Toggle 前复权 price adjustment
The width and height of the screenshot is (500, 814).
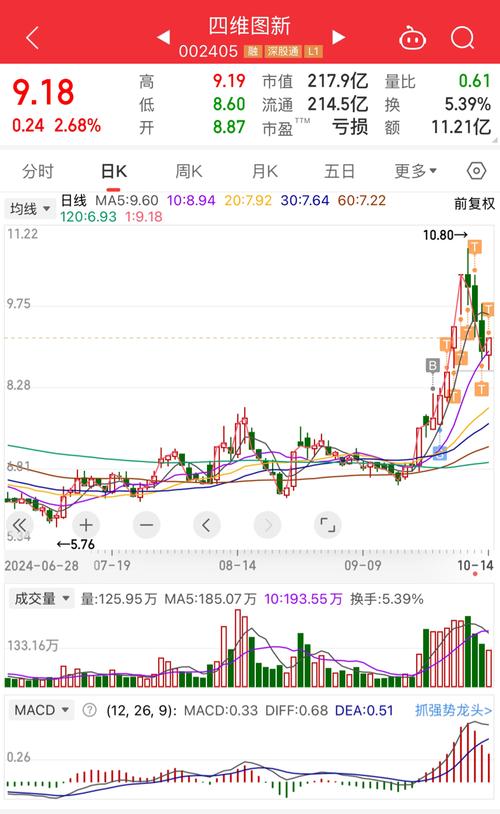click(475, 204)
